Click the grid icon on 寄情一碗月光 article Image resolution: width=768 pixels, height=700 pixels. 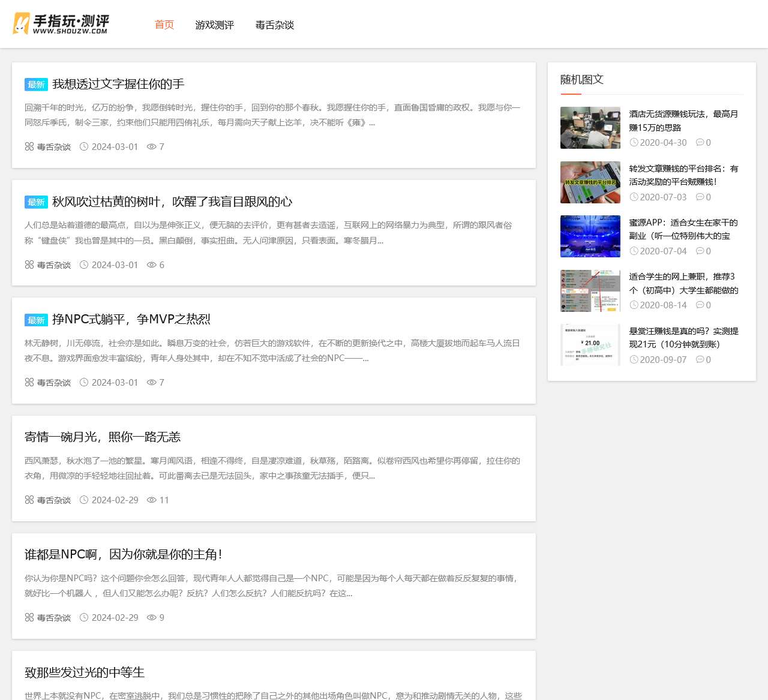[x=29, y=498]
